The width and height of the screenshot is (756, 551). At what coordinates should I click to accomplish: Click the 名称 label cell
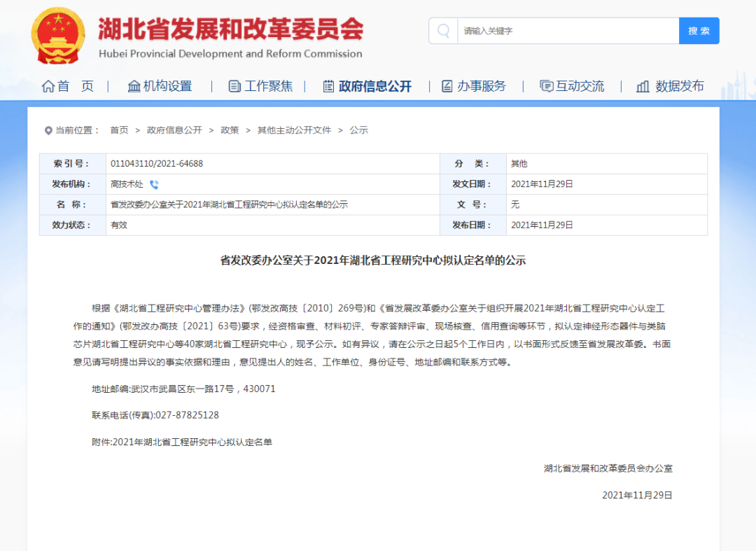click(73, 204)
